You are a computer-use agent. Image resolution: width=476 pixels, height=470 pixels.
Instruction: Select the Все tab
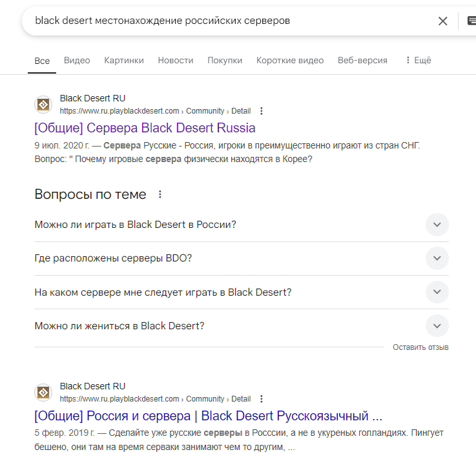[42, 61]
